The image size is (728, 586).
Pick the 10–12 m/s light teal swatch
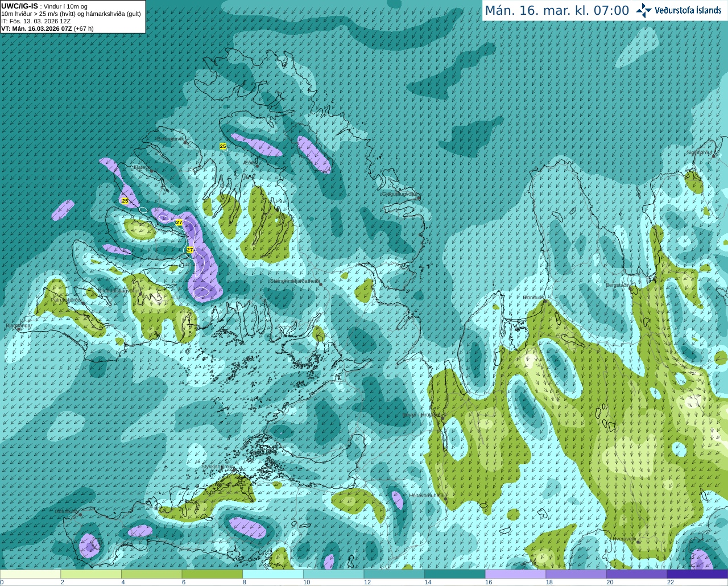(x=333, y=574)
